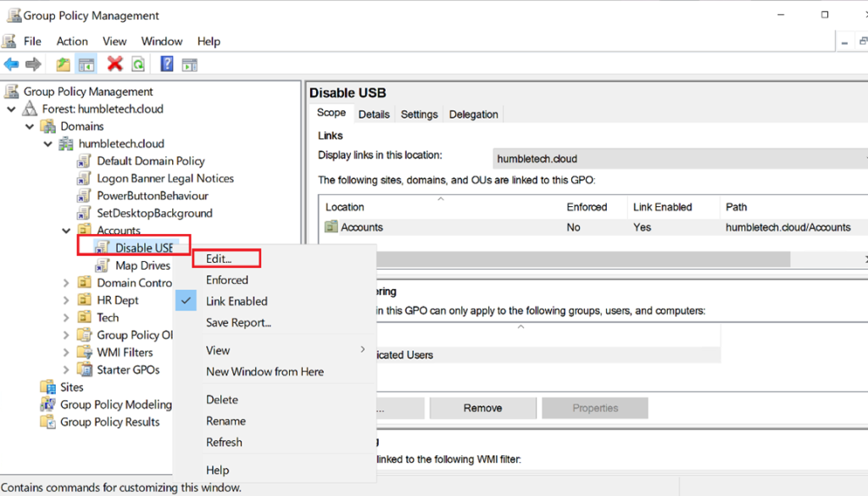Click the HR Dept OU folder icon
Screen dimensions: 868x496
pos(84,300)
